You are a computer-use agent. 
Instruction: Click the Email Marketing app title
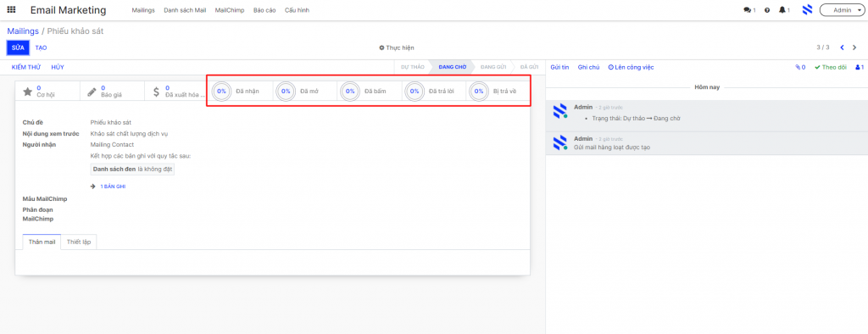tap(68, 10)
